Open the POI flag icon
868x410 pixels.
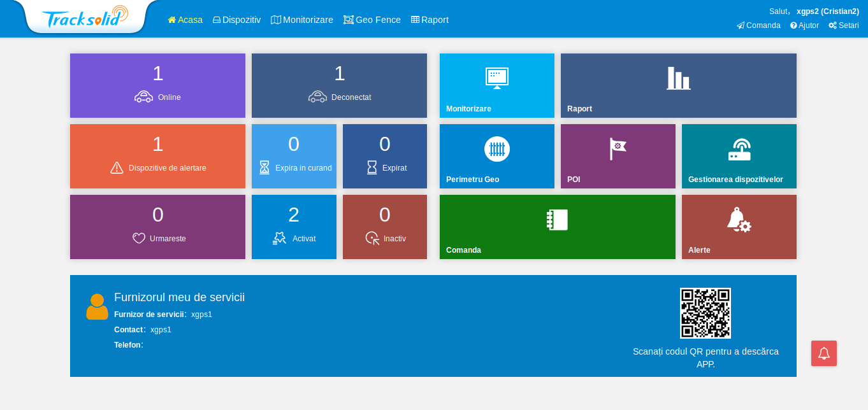618,149
